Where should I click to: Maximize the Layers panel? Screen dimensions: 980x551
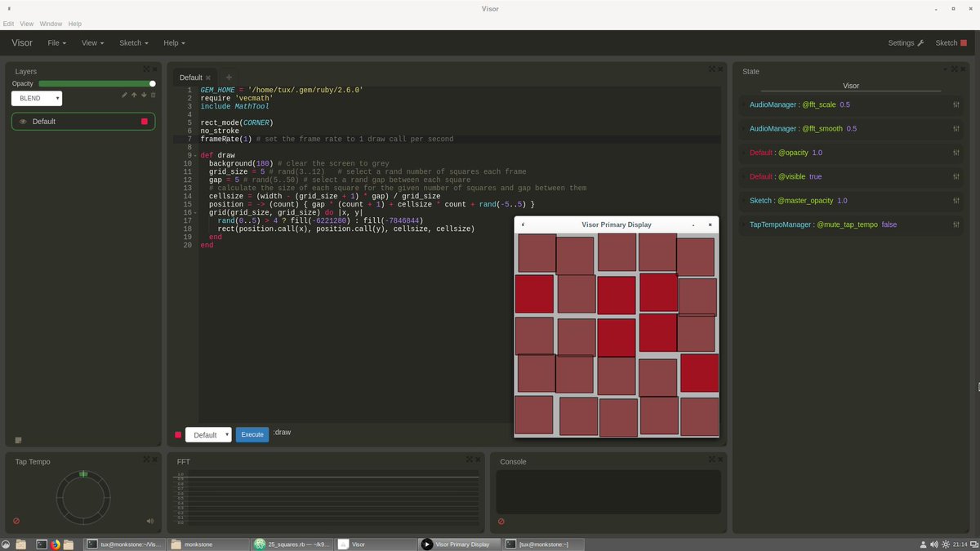click(147, 69)
